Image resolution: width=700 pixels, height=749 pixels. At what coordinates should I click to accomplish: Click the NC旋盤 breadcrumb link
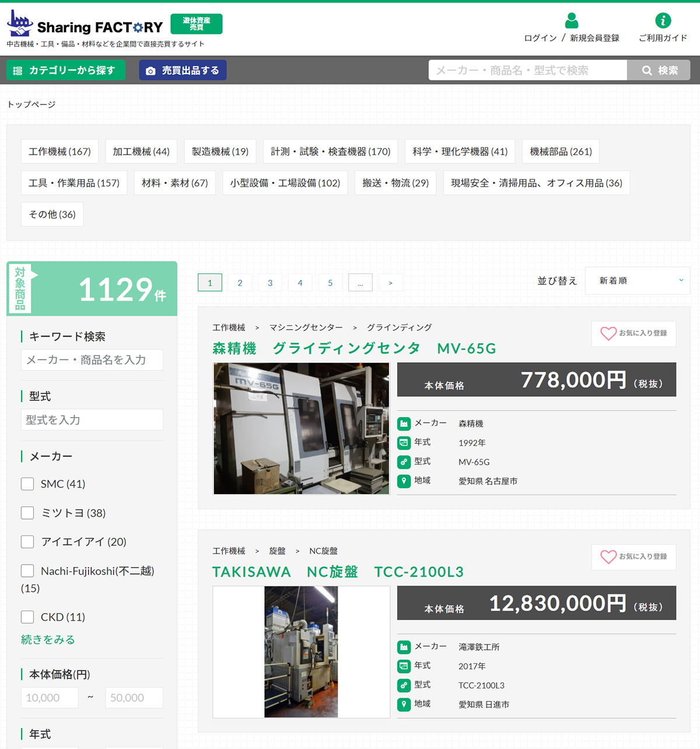(x=323, y=551)
